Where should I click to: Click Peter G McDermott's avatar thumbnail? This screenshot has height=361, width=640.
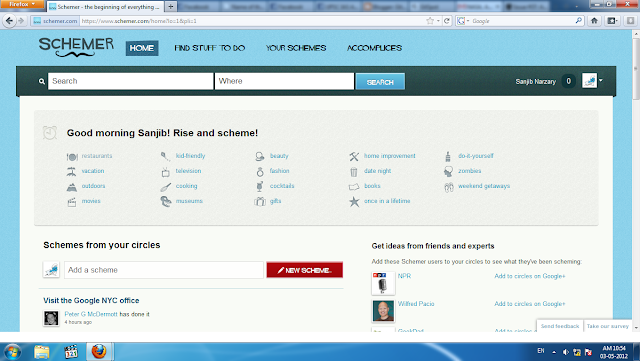pyautogui.click(x=51, y=318)
